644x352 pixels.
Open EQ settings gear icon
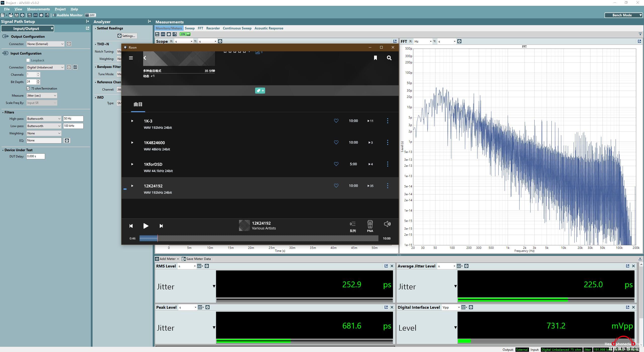[x=67, y=141]
